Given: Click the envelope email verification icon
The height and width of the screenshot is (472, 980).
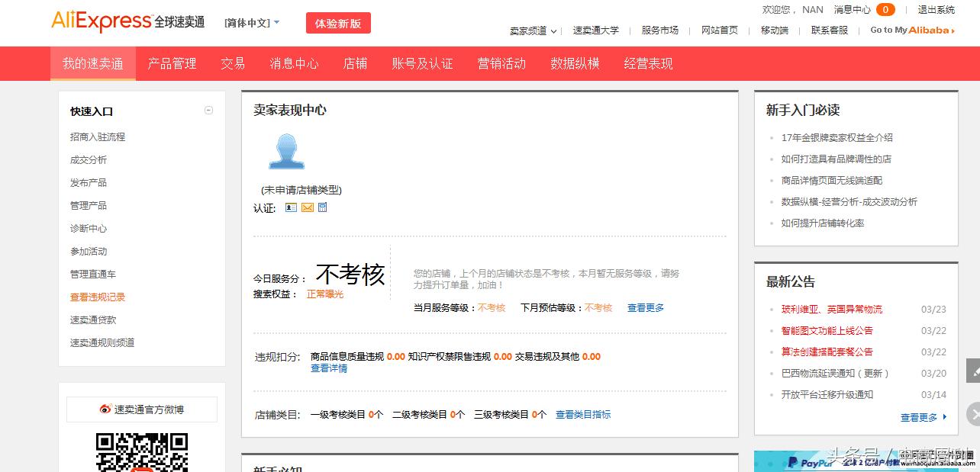Looking at the screenshot, I should 308,207.
